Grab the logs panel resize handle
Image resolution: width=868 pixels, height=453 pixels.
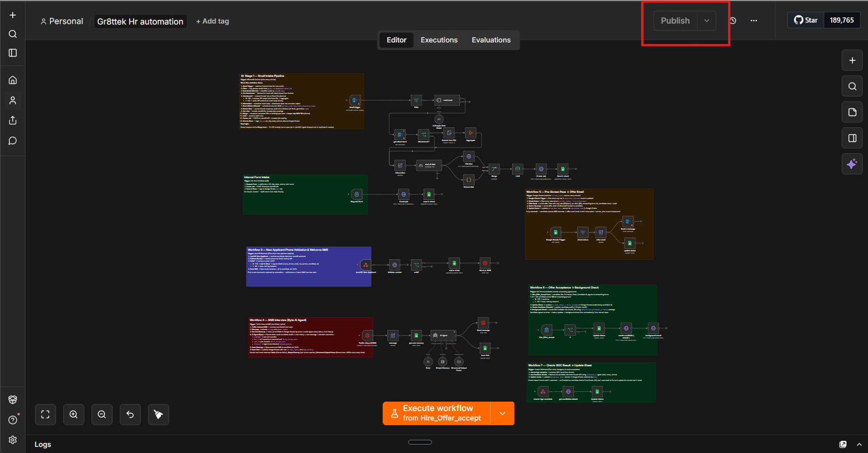point(420,442)
